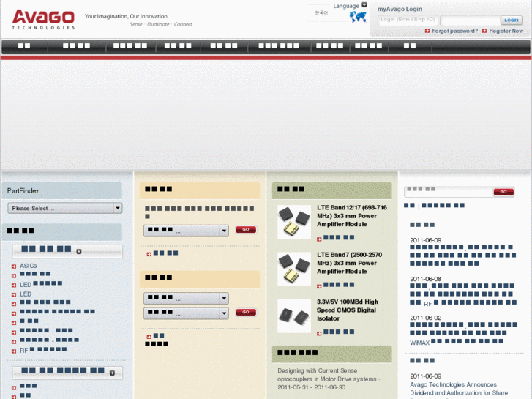Click the Korean language text link
532x399 pixels.
tap(321, 13)
